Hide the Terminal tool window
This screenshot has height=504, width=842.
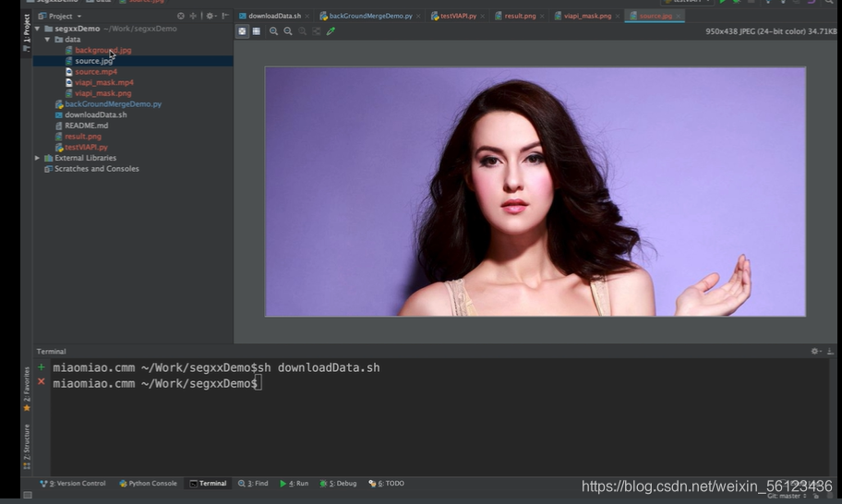pyautogui.click(x=830, y=351)
